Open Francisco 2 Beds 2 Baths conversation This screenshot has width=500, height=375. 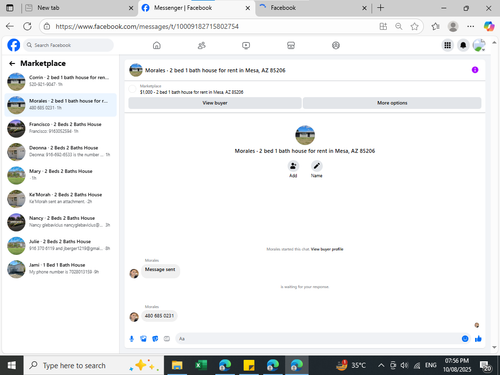click(60, 128)
